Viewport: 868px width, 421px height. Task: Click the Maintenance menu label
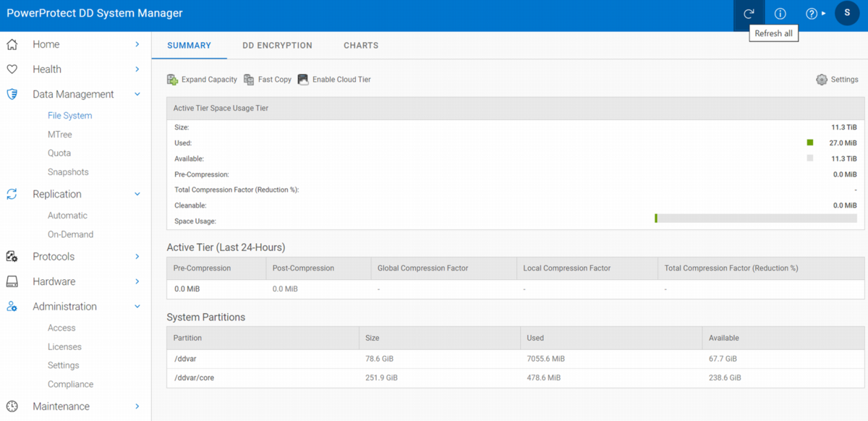point(61,407)
